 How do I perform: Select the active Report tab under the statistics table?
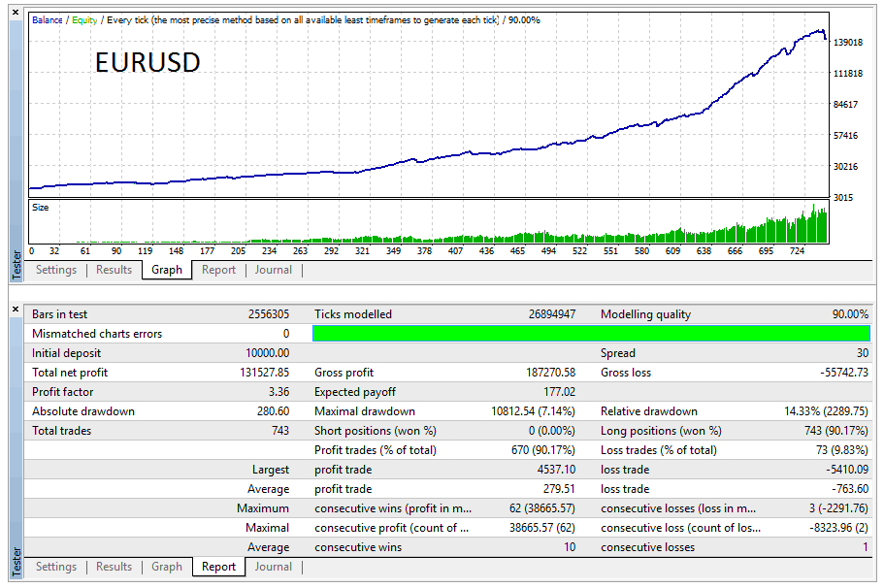pyautogui.click(x=218, y=567)
